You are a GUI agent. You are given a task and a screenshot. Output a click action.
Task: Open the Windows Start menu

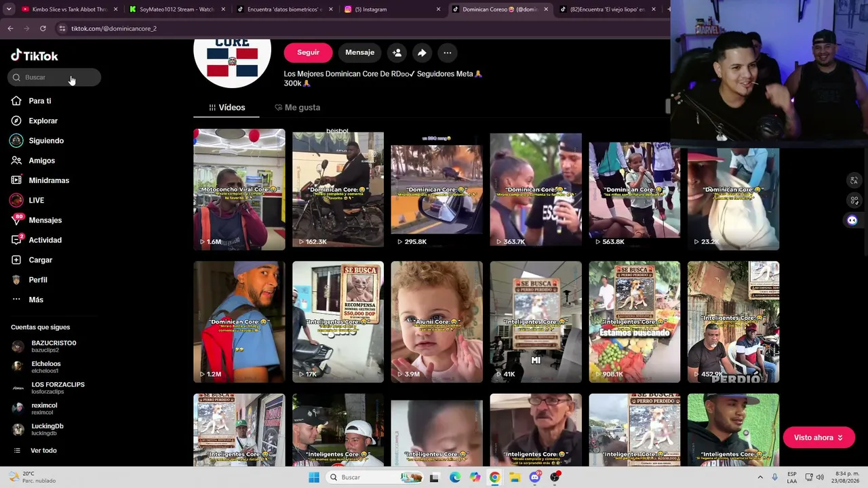coord(314,477)
